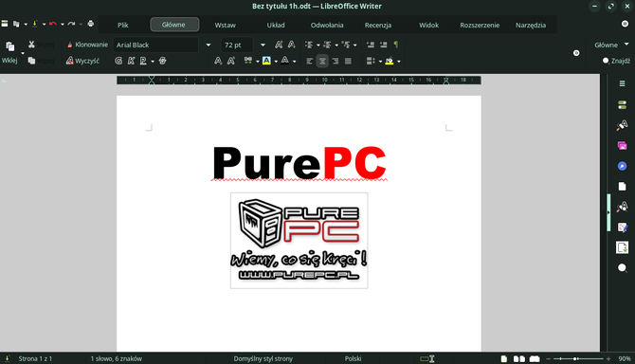
Task: Click the font color swatch button
Action: tap(285, 61)
